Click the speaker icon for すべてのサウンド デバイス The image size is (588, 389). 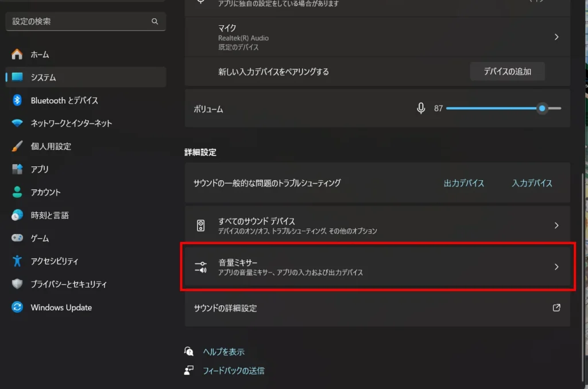200,225
